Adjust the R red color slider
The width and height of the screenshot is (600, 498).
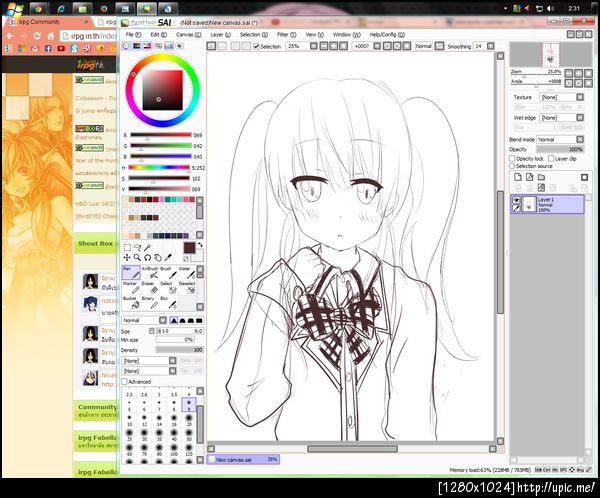161,135
